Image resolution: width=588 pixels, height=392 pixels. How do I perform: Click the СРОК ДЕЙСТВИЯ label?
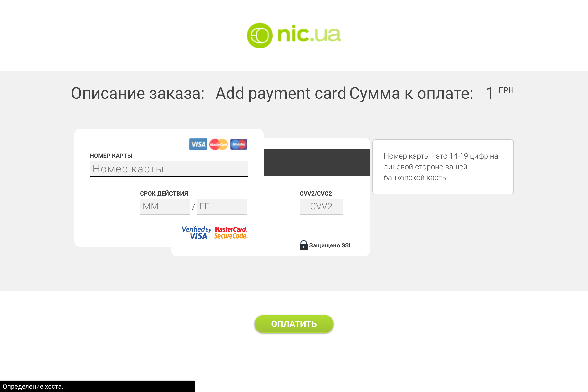[164, 193]
